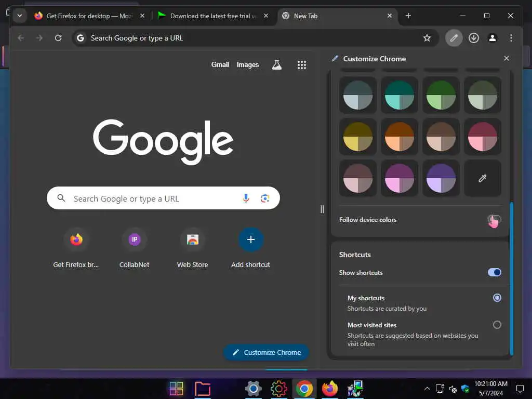Close the Get Firefox for desktop tab
Image resolution: width=532 pixels, height=399 pixels.
pyautogui.click(x=142, y=16)
